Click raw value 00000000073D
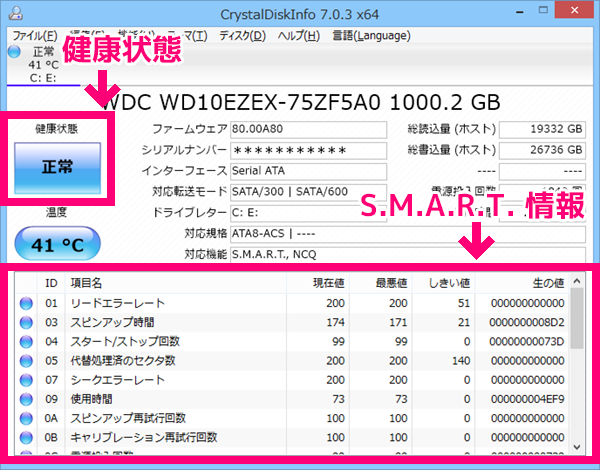 (x=527, y=341)
